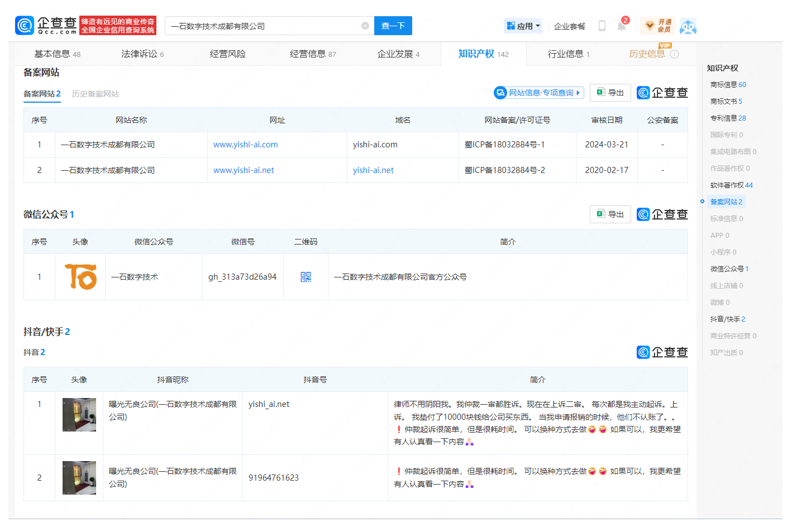Open the www.yishi-ai.com link

[x=245, y=145]
